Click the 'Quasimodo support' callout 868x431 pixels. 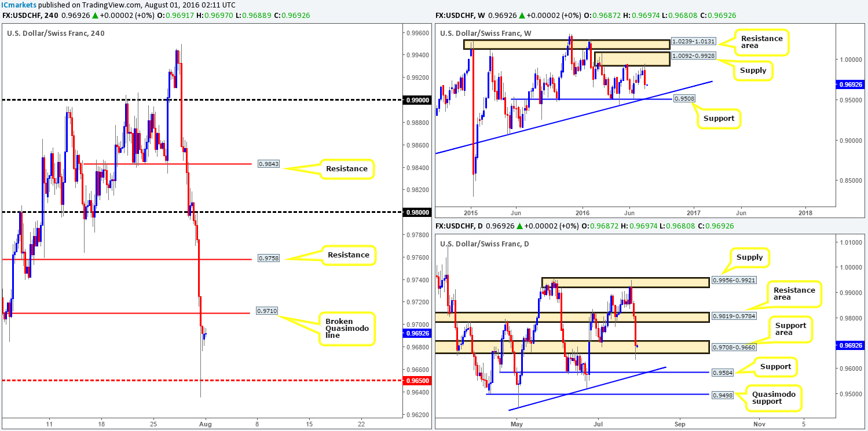774,397
